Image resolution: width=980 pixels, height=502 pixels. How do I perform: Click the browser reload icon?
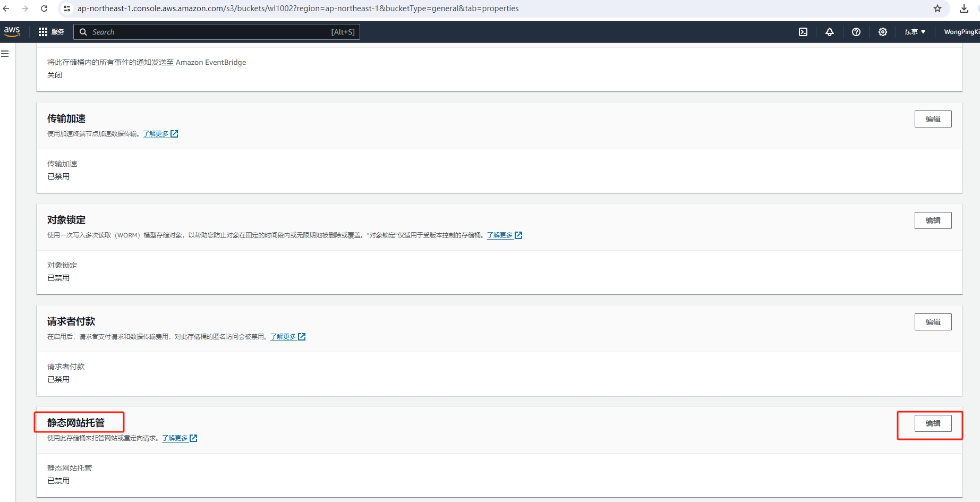(x=44, y=8)
